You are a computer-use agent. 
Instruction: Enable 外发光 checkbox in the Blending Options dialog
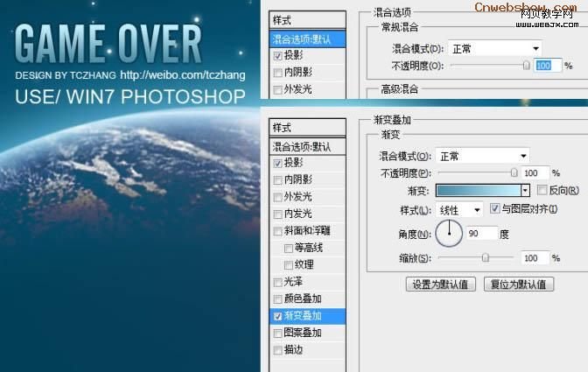[x=277, y=90]
